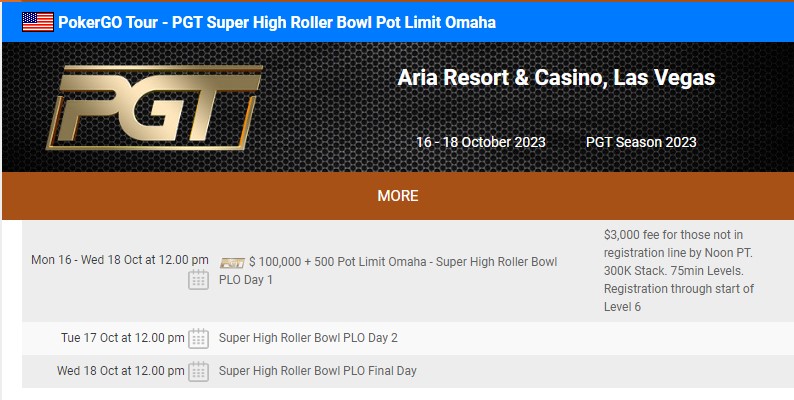This screenshot has height=400, width=794.
Task: Click the blue title bar background
Action: coord(650,21)
